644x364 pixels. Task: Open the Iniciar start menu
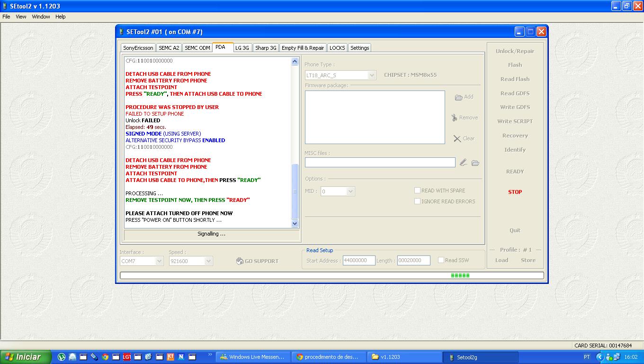pyautogui.click(x=26, y=357)
